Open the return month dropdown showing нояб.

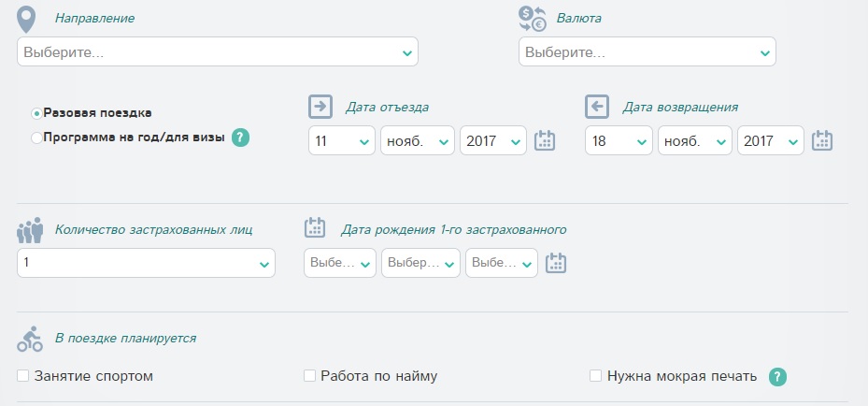click(695, 140)
